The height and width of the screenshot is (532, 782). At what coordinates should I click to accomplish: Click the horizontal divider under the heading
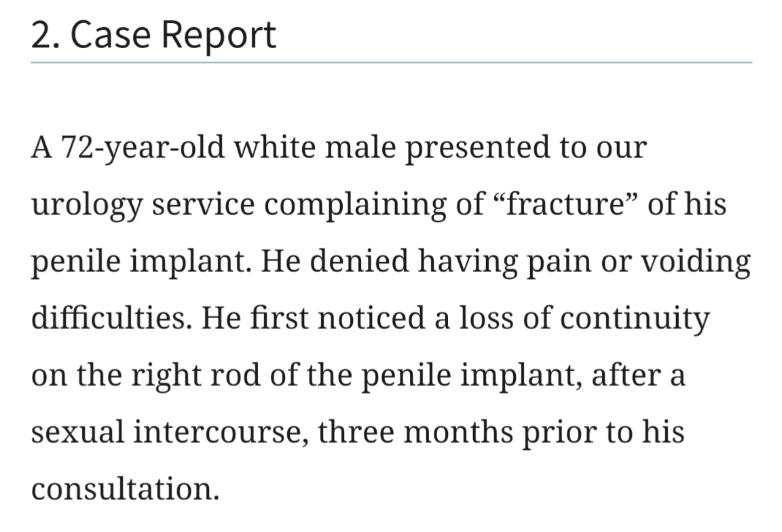click(392, 63)
